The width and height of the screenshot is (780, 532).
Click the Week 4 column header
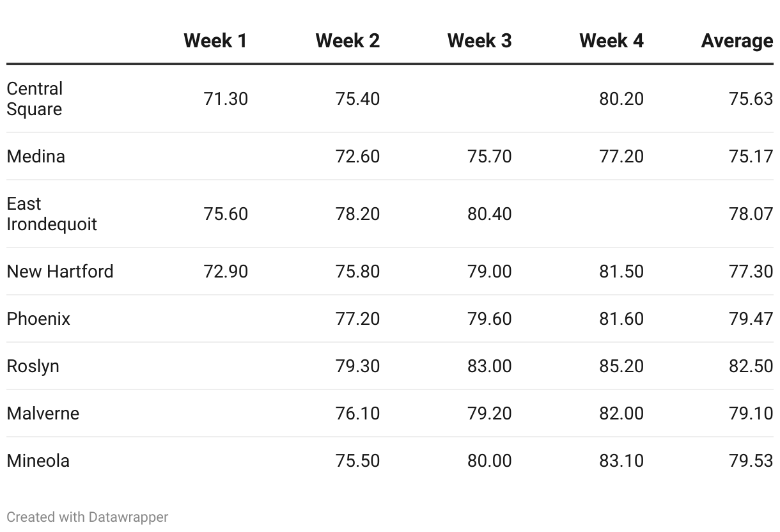click(x=611, y=41)
